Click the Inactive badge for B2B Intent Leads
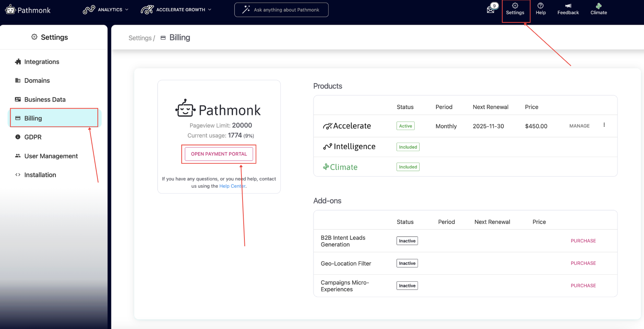 [x=407, y=241]
